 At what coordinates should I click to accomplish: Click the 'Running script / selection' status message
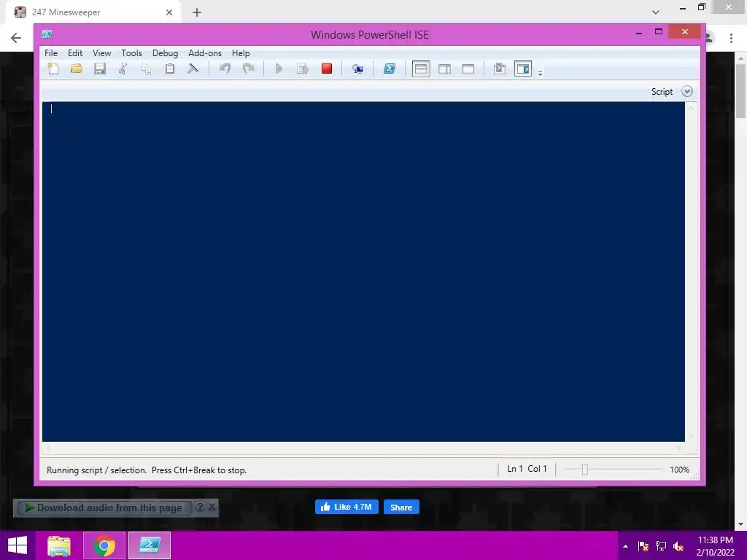147,470
